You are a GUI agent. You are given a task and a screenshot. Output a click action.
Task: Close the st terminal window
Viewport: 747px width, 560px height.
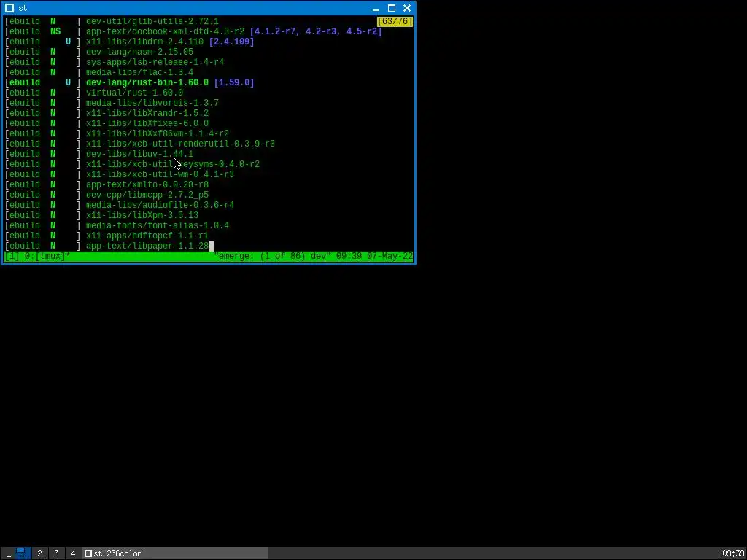(x=407, y=8)
